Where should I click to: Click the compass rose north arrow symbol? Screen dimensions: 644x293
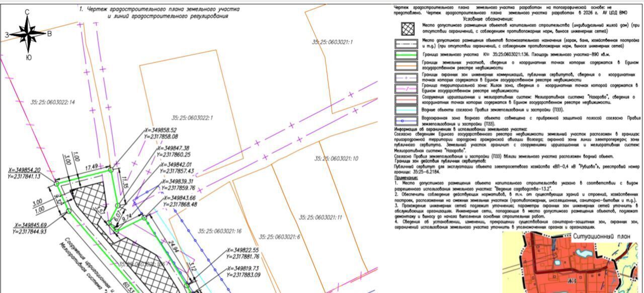(29, 34)
